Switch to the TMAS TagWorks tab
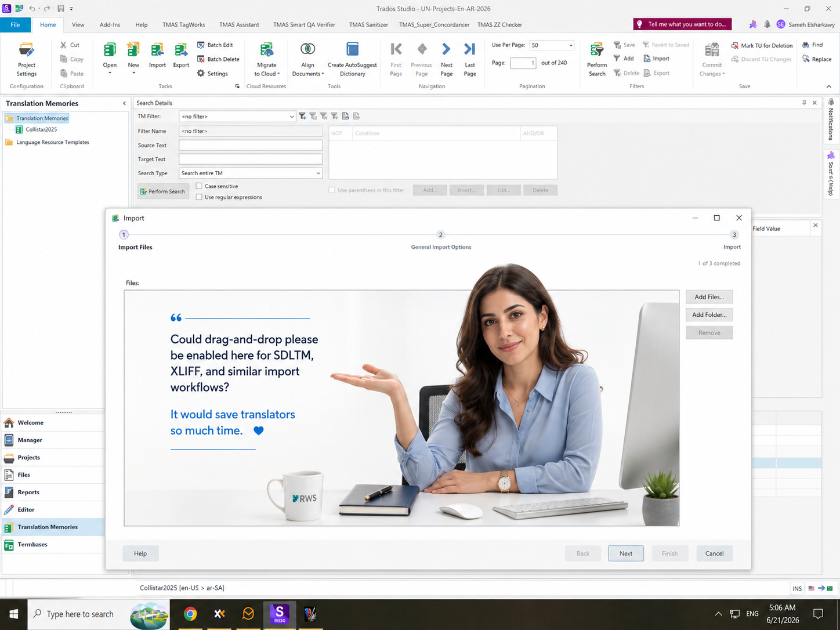The width and height of the screenshot is (840, 630). (x=183, y=24)
